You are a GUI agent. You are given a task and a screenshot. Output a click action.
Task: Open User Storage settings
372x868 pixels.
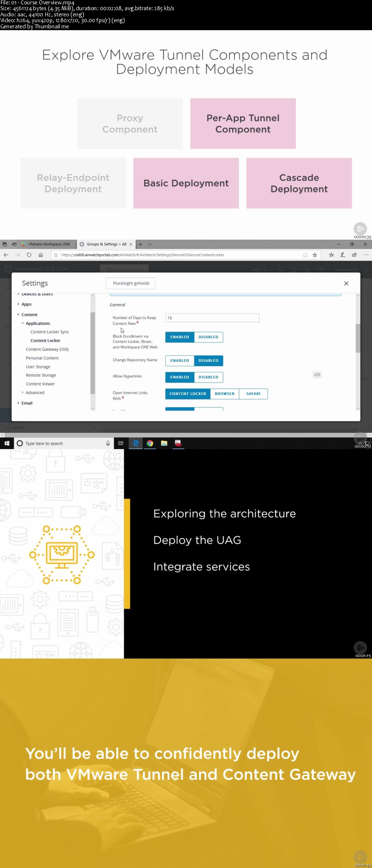pos(38,367)
